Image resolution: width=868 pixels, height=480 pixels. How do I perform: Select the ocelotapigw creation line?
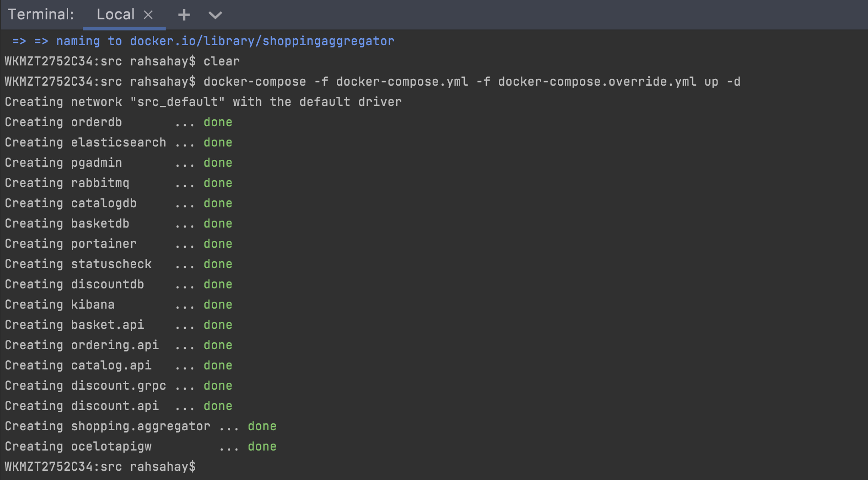(x=138, y=446)
